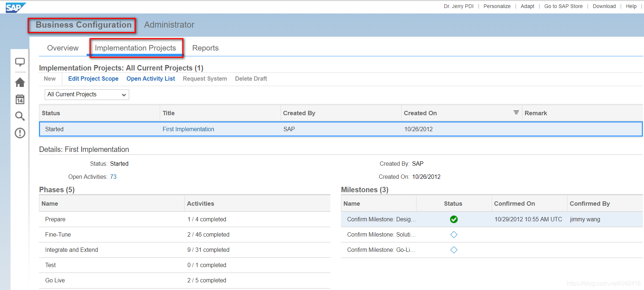Sort by the Status column header
644x290 pixels.
click(99, 113)
